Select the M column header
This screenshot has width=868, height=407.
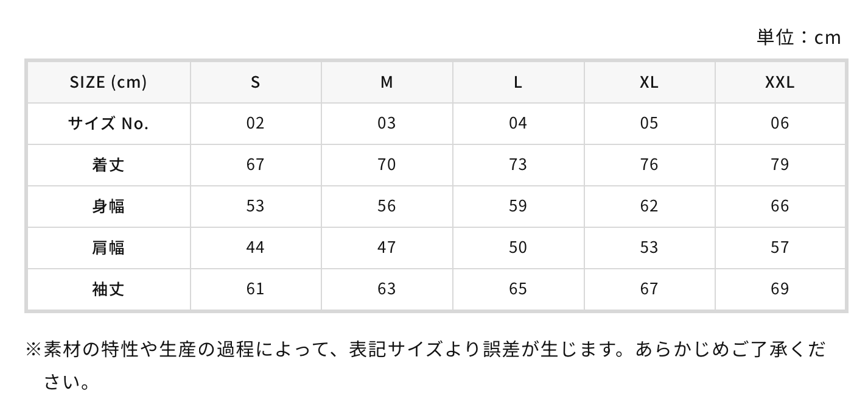(x=387, y=82)
